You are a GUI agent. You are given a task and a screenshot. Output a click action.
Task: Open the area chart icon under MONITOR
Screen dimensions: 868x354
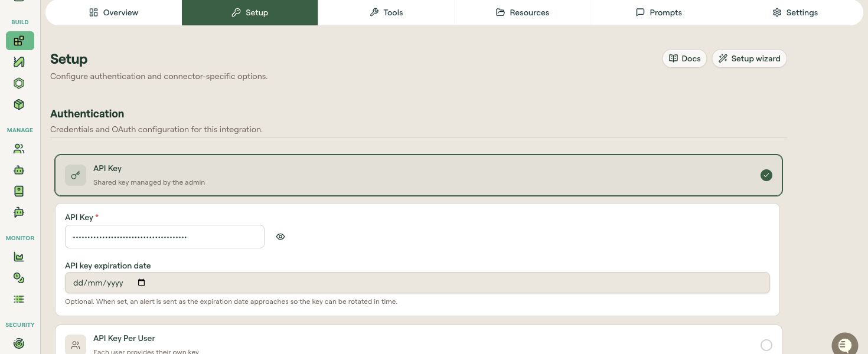click(x=19, y=257)
